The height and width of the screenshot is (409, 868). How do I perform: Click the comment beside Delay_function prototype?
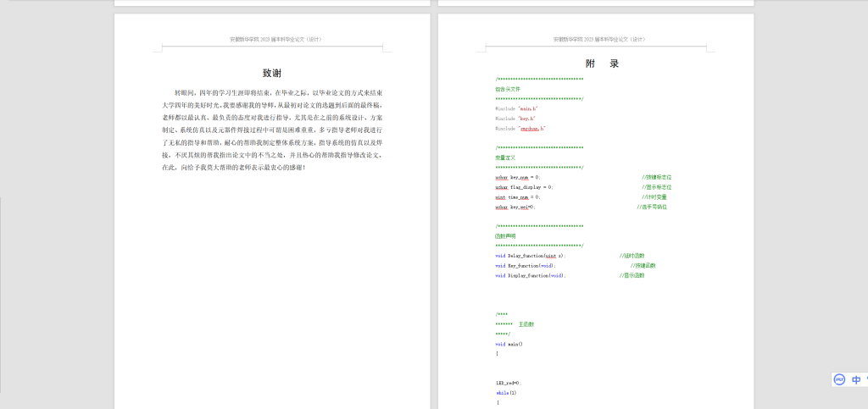632,256
